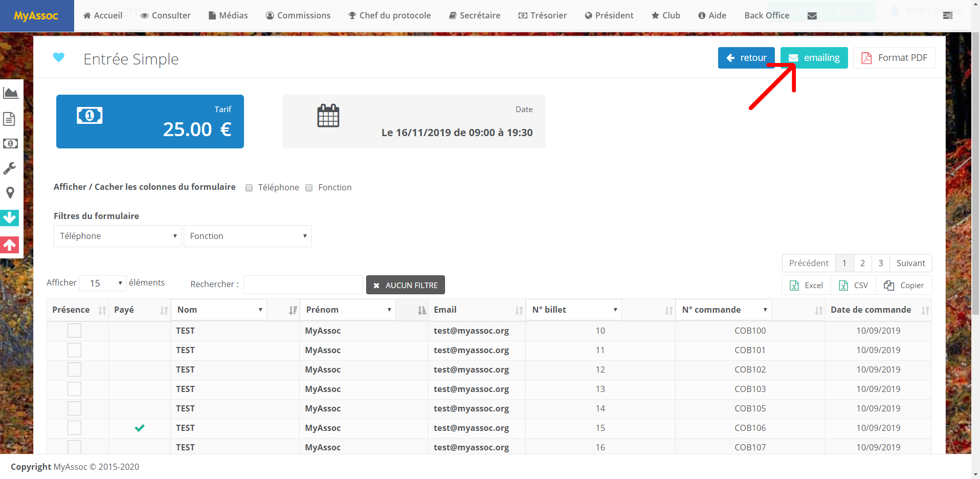Click the emailing button
980x479 pixels.
click(x=814, y=58)
